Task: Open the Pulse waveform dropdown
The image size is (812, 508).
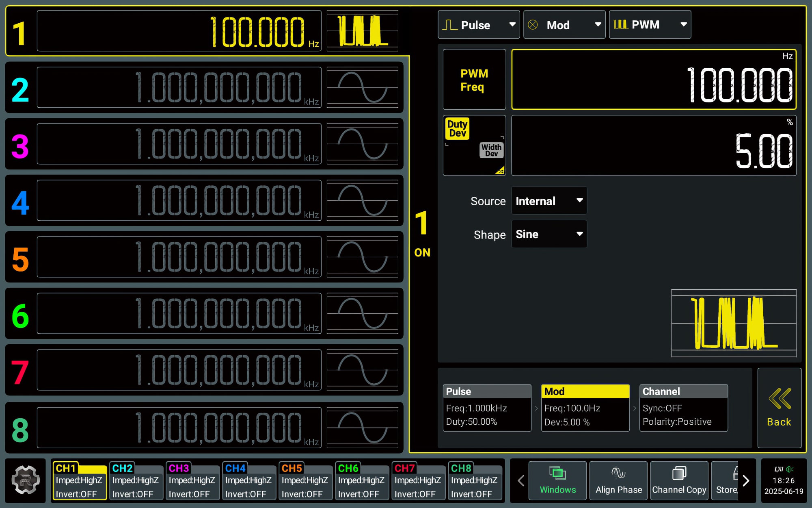Action: pyautogui.click(x=479, y=25)
